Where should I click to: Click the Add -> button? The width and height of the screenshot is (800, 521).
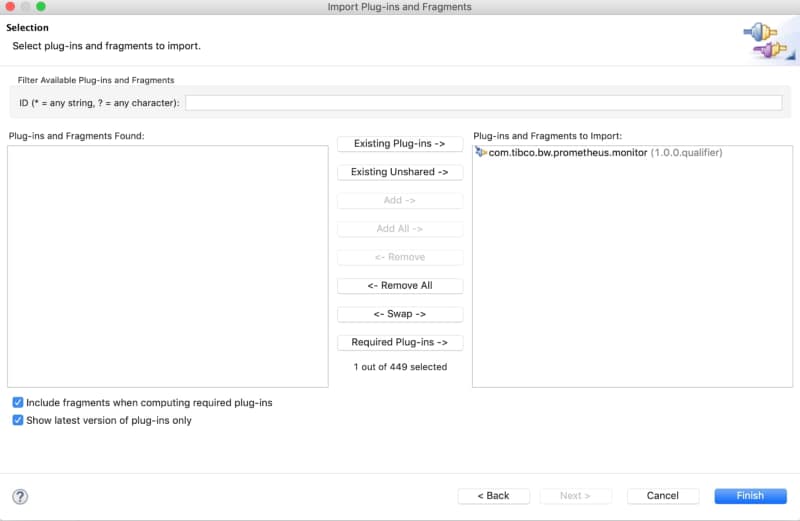click(x=400, y=201)
